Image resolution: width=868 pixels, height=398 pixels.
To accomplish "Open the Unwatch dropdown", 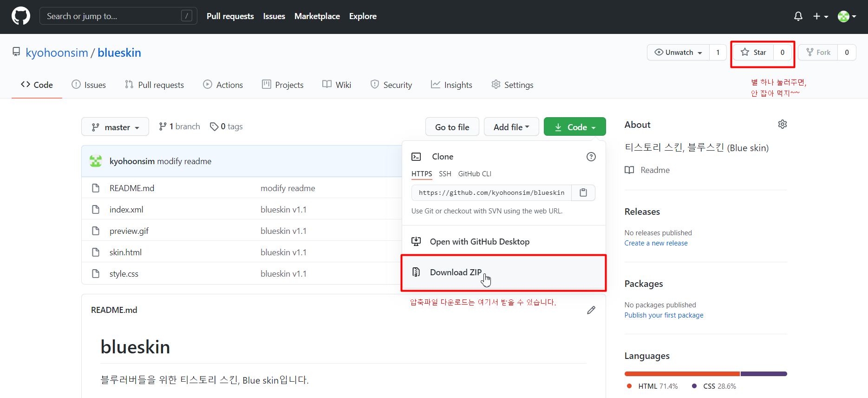I will click(678, 52).
